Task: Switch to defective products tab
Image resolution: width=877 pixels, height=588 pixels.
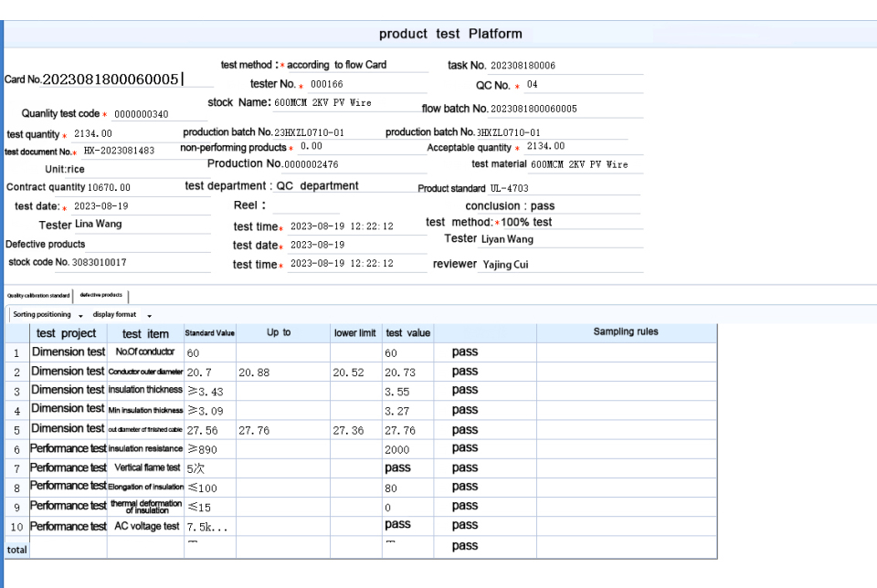Action: pyautogui.click(x=100, y=296)
